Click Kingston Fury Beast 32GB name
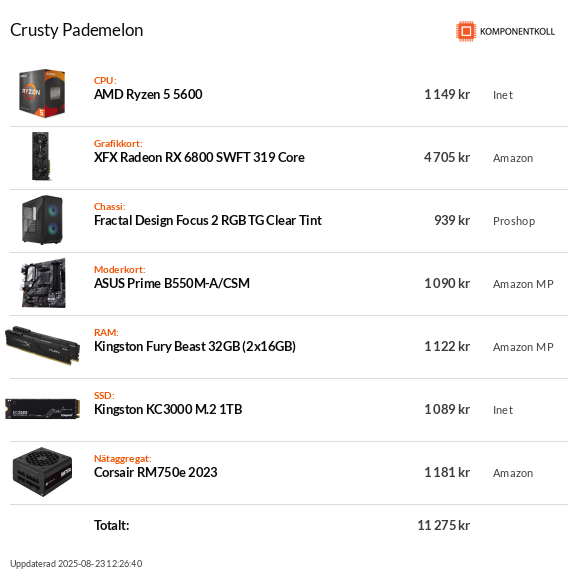Viewport: 577px width, 577px height. (x=195, y=346)
